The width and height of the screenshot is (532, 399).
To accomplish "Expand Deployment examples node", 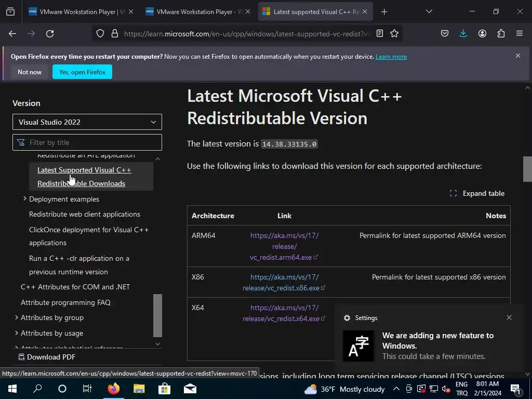I will click(x=25, y=199).
